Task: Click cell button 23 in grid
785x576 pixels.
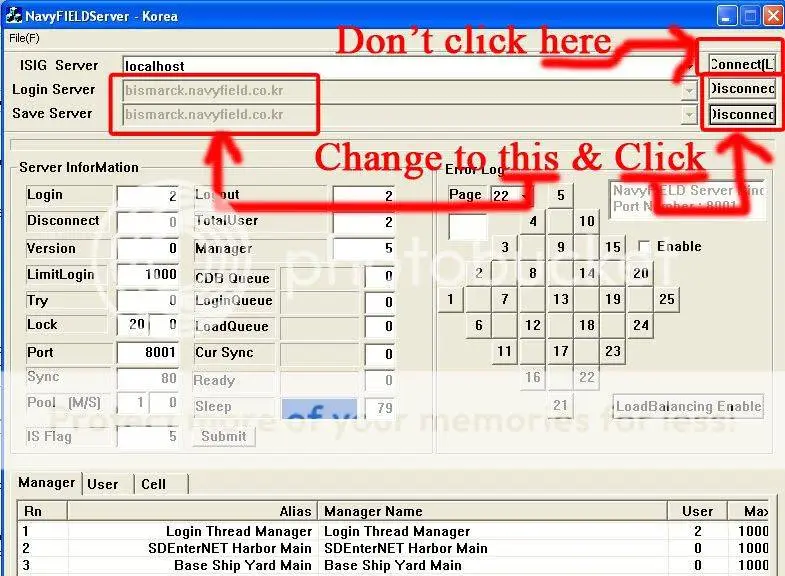Action: tap(613, 351)
